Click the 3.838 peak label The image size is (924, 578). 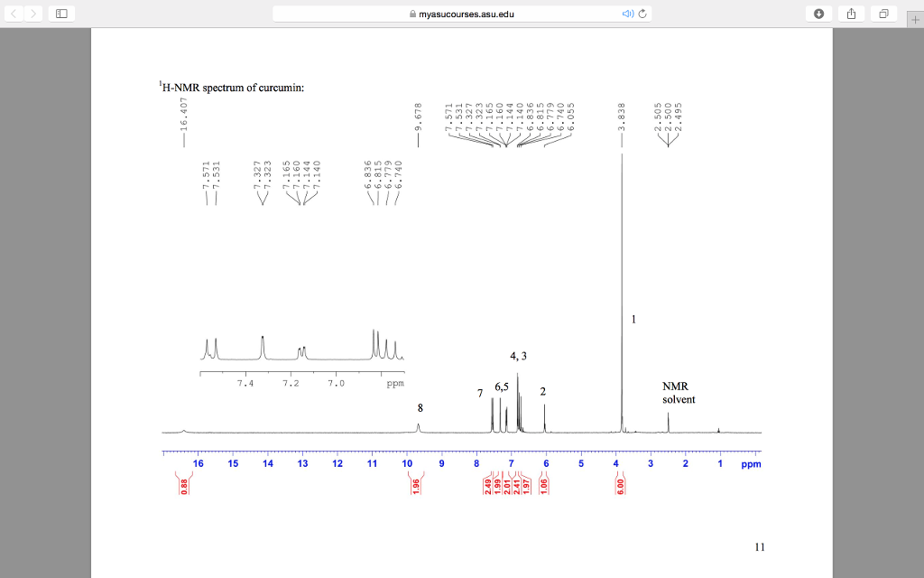point(622,117)
